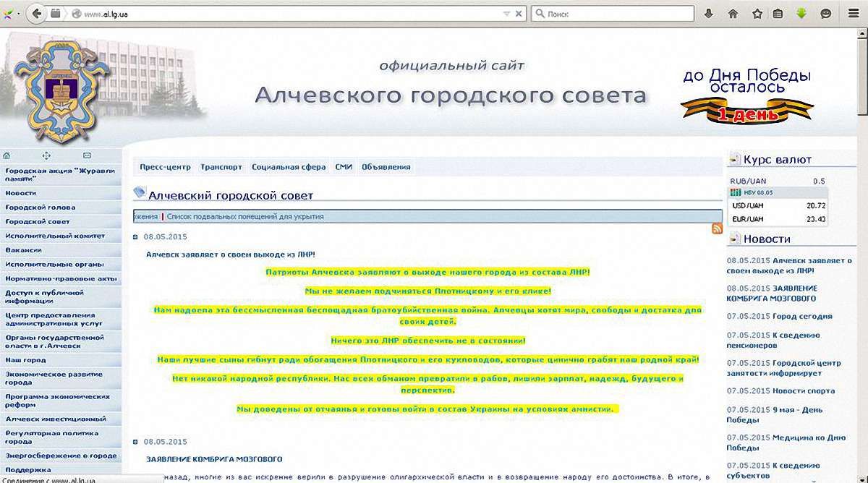This screenshot has height=483, width=868.
Task: Open the СМИ tab
Action: tap(344, 167)
